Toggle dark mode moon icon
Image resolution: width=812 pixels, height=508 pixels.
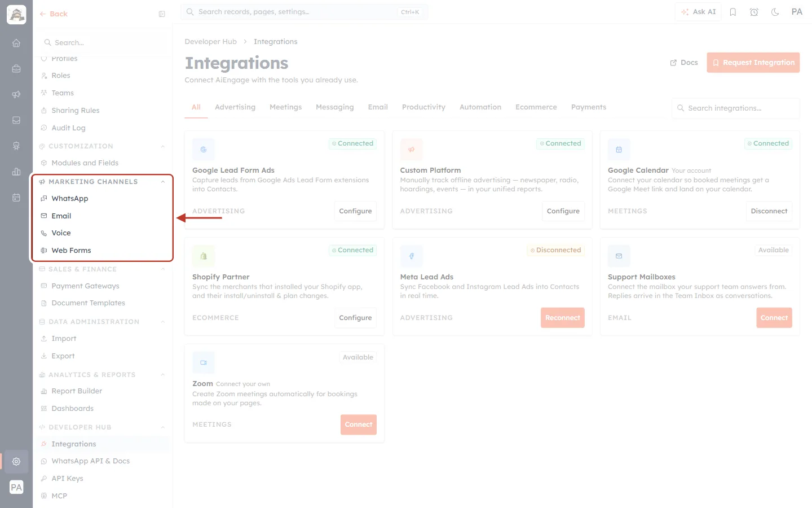pyautogui.click(x=775, y=12)
